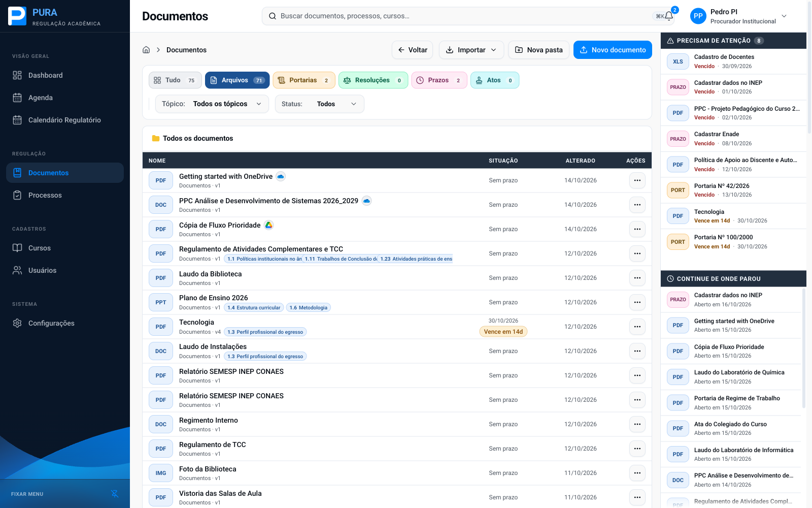Click PPT file icon of Plano de Ensino
This screenshot has width=812, height=508.
coord(161,302)
